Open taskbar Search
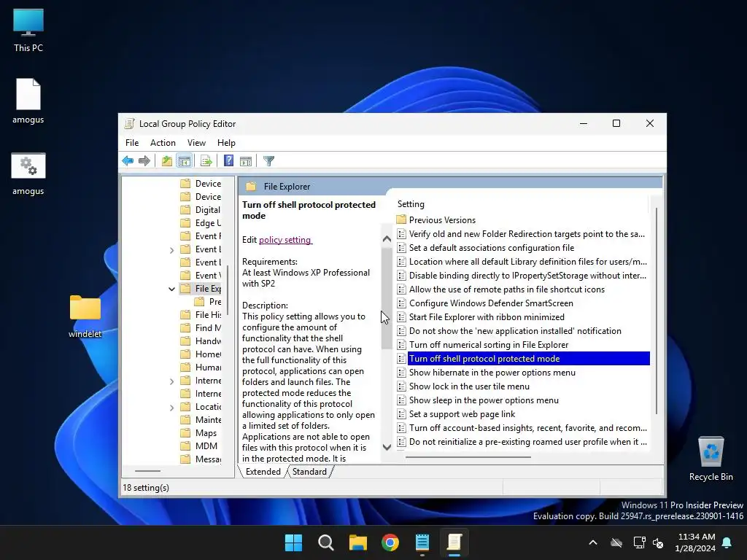This screenshot has width=747, height=560. click(326, 542)
